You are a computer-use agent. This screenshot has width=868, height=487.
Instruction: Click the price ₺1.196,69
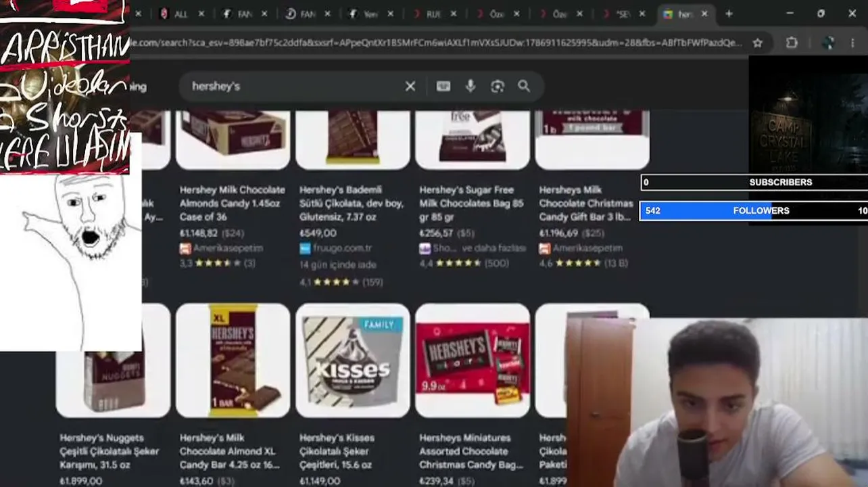[x=559, y=233]
